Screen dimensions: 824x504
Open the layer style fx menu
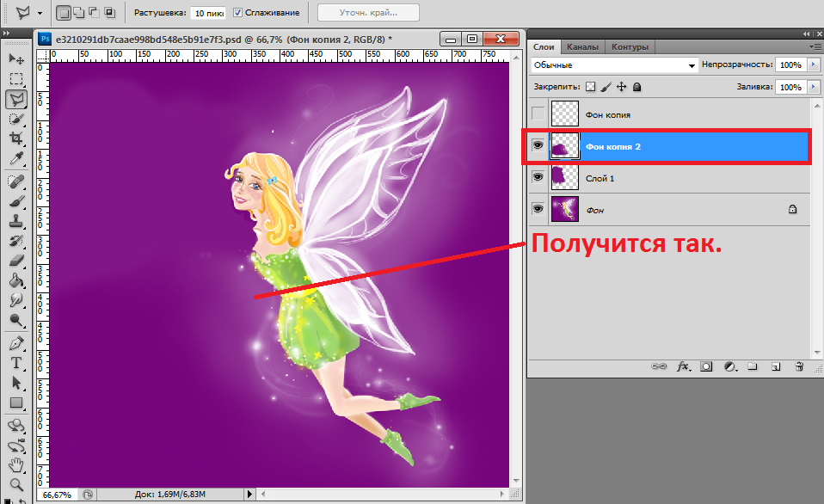684,366
